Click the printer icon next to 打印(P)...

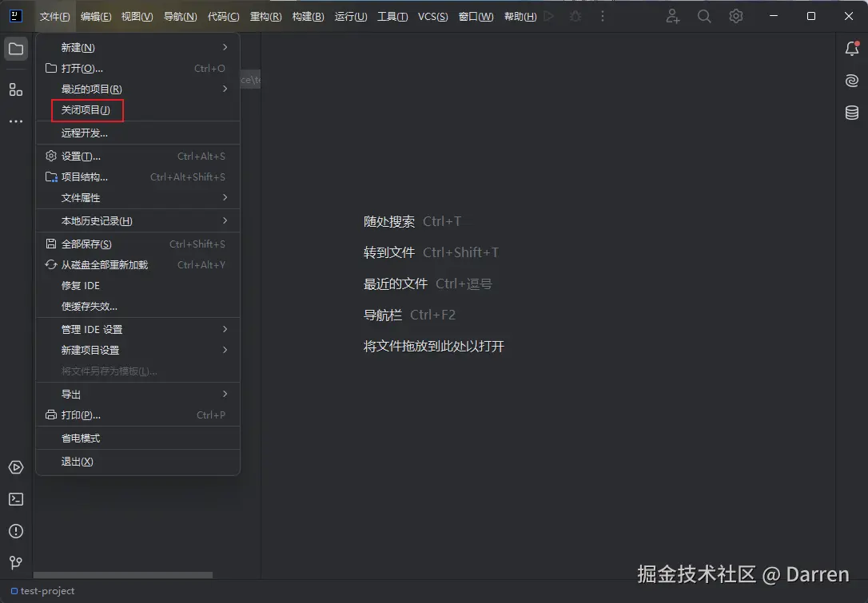(51, 415)
